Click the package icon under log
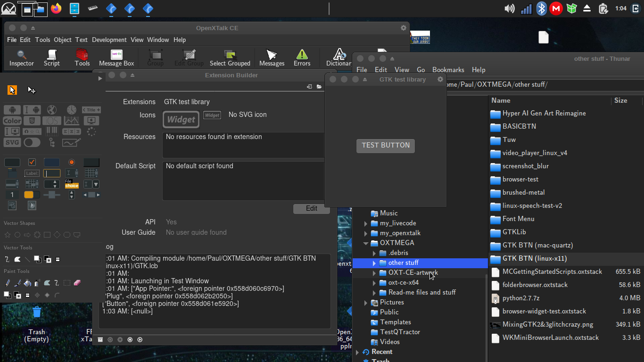This screenshot has width=644, height=362. pyautogui.click(x=100, y=339)
